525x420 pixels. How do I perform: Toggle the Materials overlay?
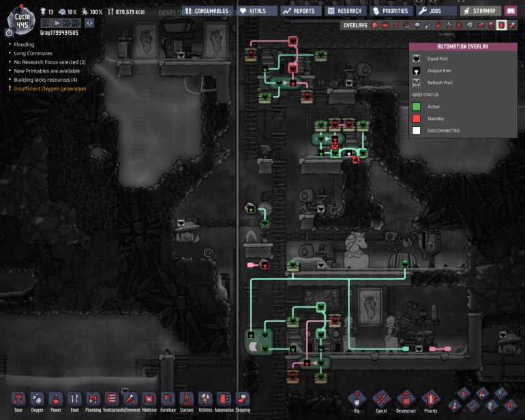click(x=406, y=25)
